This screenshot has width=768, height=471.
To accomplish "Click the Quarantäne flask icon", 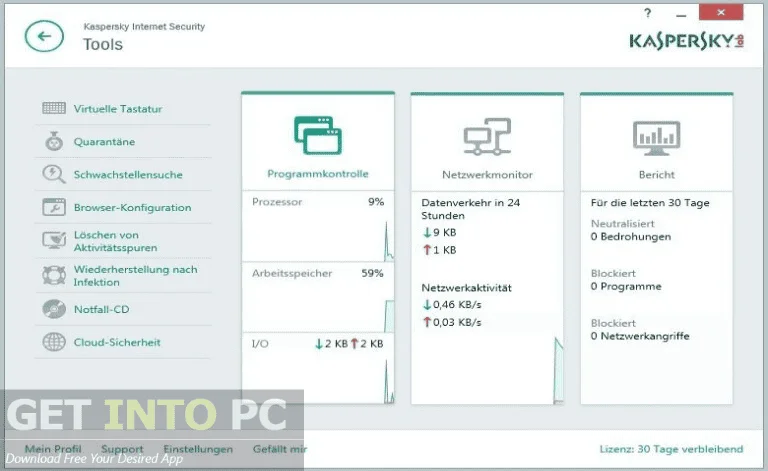I will 54,141.
